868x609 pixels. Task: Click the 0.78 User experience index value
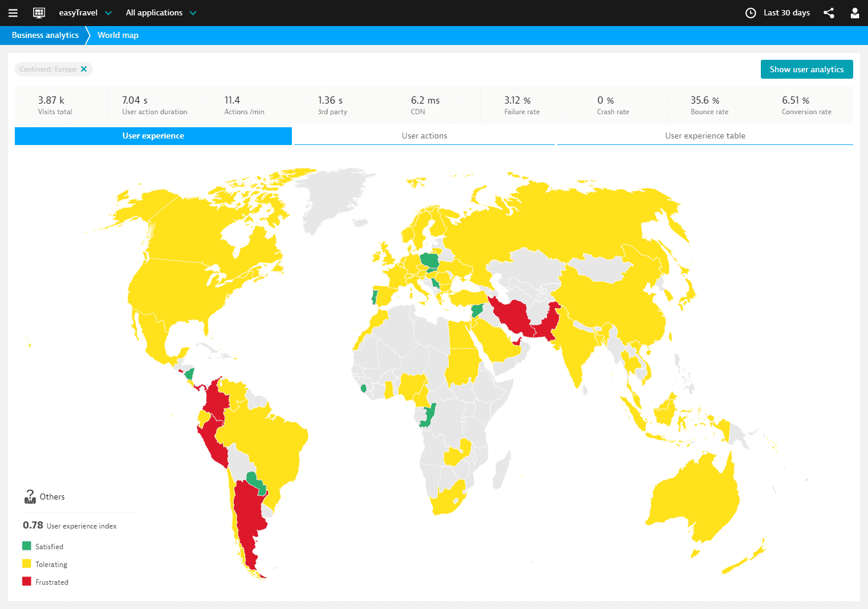point(33,526)
